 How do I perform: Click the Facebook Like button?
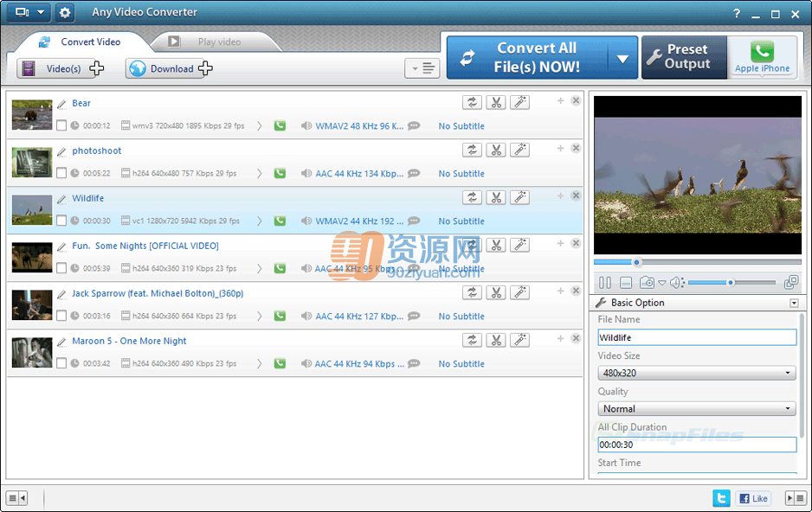[753, 498]
